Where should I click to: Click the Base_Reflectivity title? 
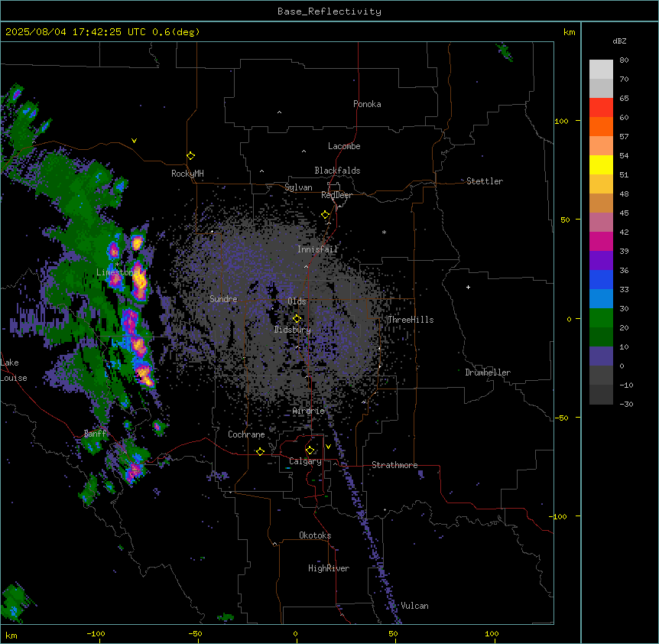point(329,11)
